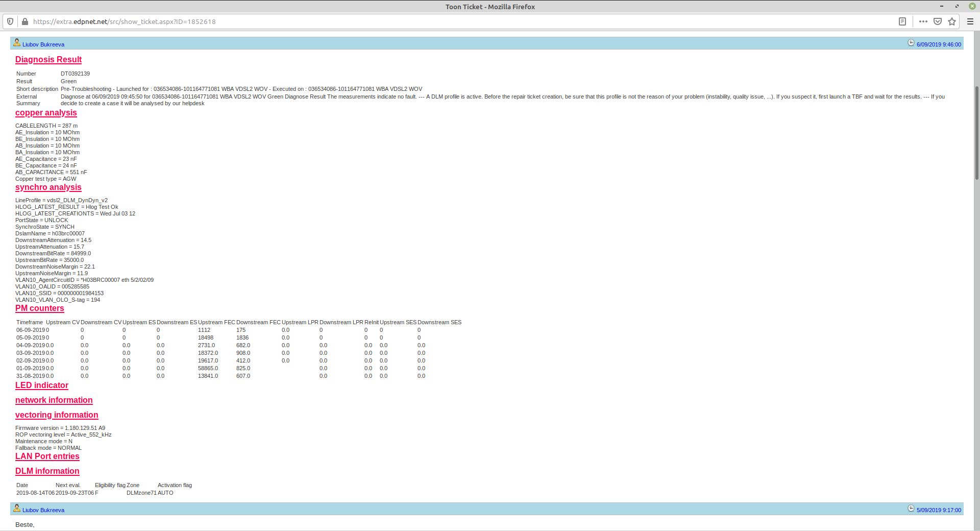Click the 6/09/2019 9:46:00 timestamp
Image resolution: width=980 pixels, height=531 pixels.
pos(939,44)
